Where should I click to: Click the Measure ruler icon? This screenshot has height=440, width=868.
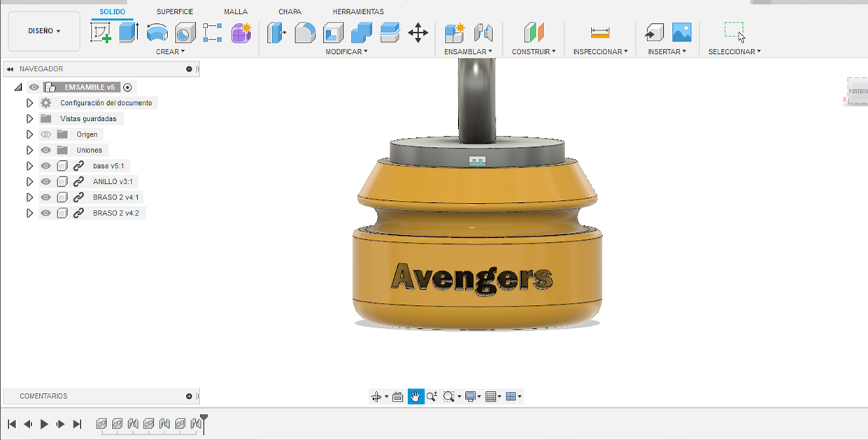[600, 32]
